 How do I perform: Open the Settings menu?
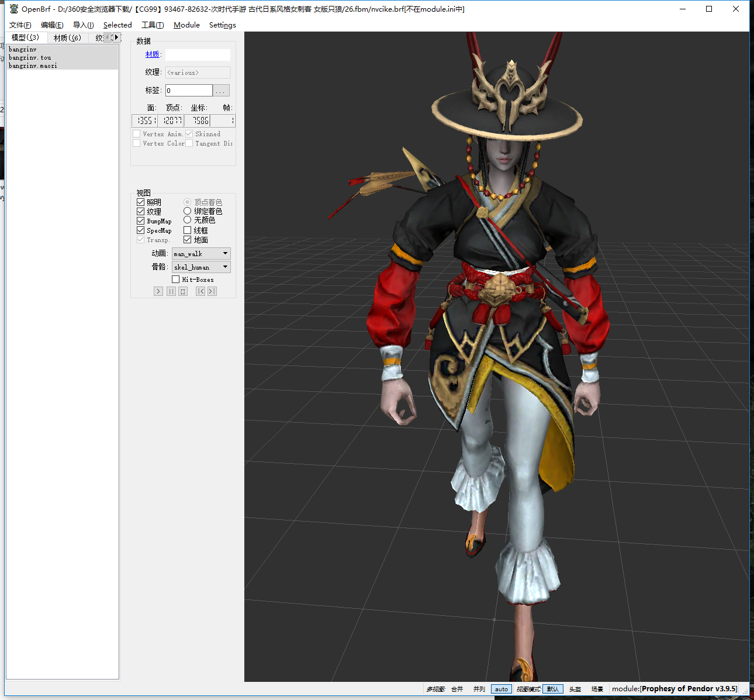pyautogui.click(x=223, y=25)
